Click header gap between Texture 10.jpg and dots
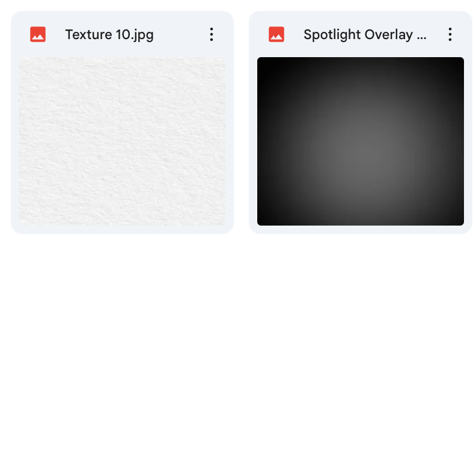Viewport: 476px width, 468px height. 180,34
